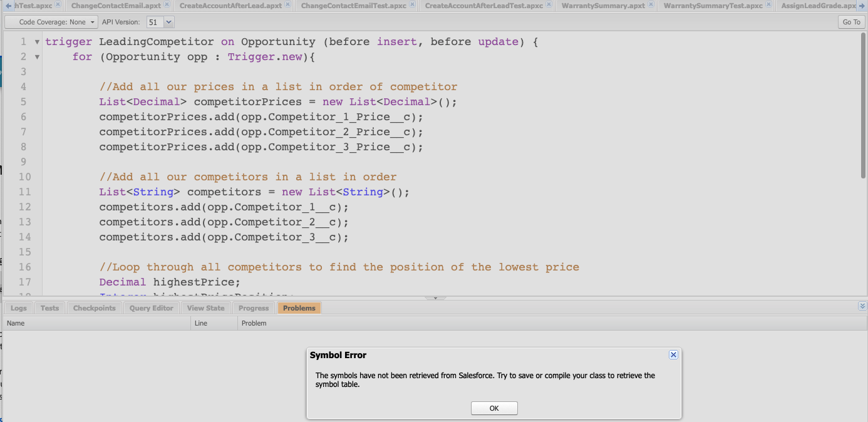Click the Symbol Error dialog title
868x422 pixels.
(x=338, y=355)
